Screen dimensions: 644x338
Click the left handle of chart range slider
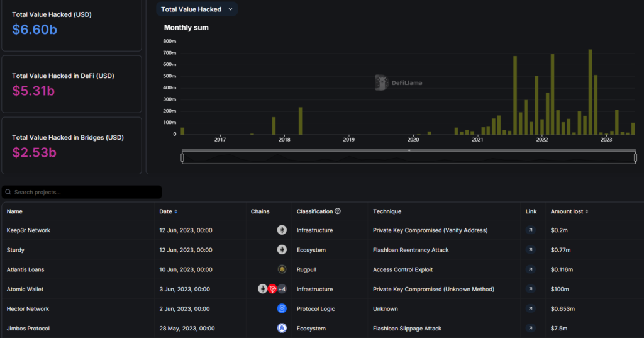point(182,157)
